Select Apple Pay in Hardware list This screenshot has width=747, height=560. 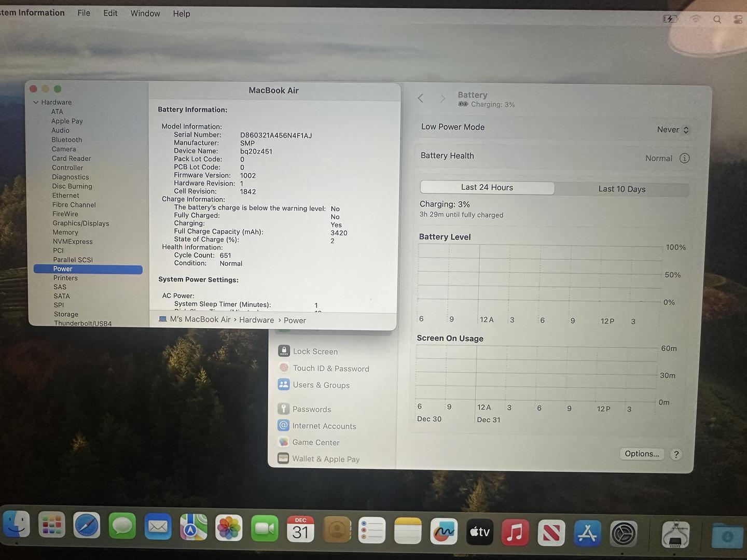67,121
